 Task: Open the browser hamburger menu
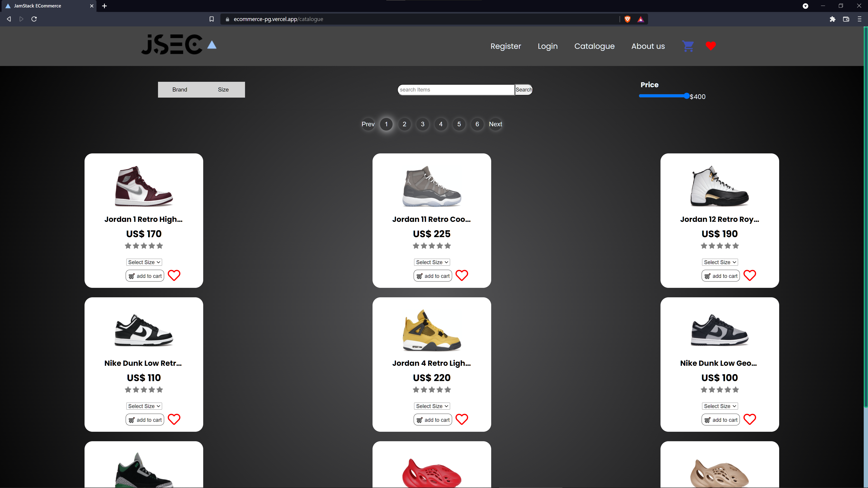pos(860,19)
